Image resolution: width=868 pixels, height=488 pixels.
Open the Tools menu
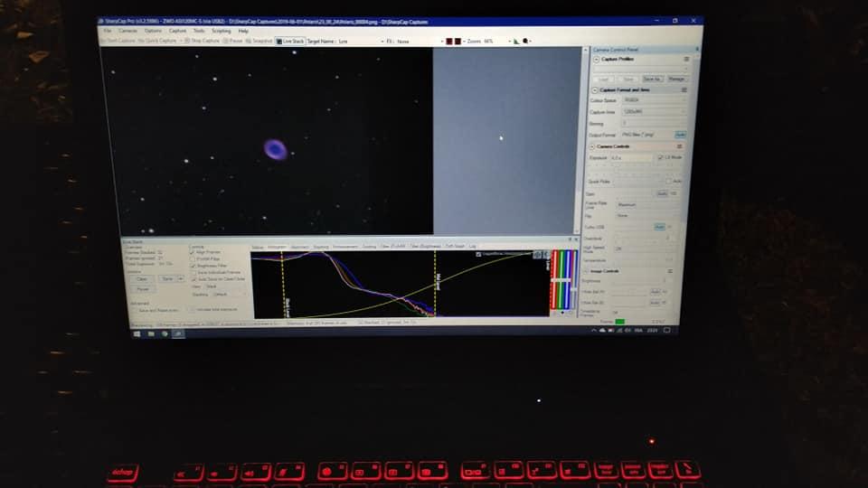coord(199,31)
